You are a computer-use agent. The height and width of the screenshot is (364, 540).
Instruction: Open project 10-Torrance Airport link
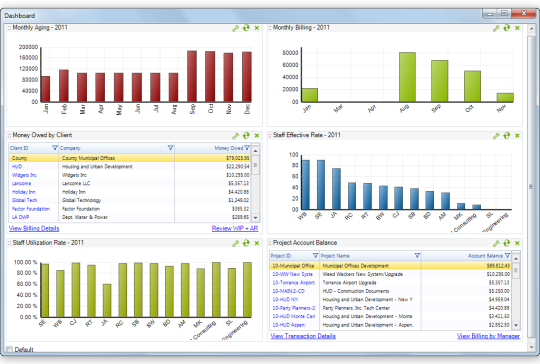tap(294, 283)
